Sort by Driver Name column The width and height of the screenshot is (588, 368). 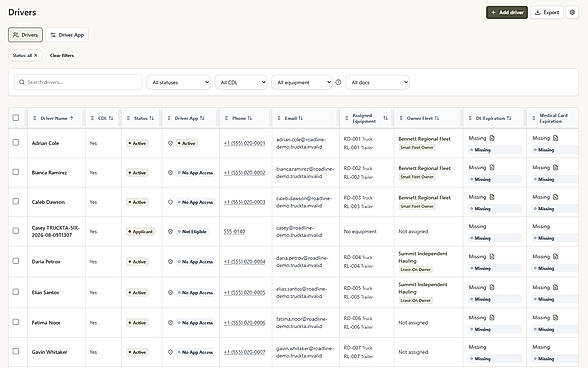click(x=57, y=118)
